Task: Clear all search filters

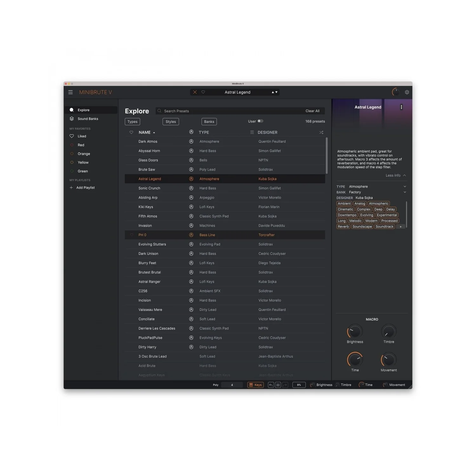Action: pyautogui.click(x=313, y=111)
